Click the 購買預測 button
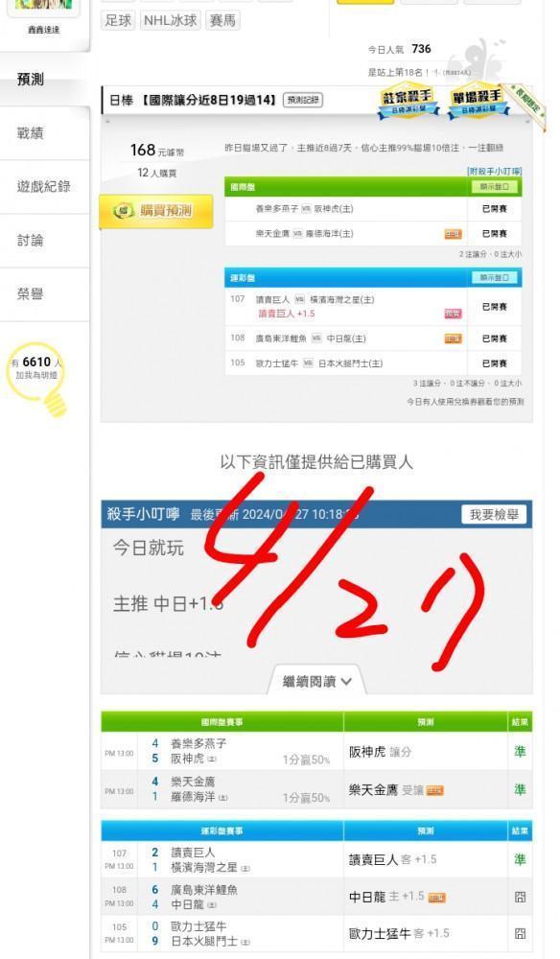Image resolution: width=560 pixels, height=959 pixels. [156, 212]
